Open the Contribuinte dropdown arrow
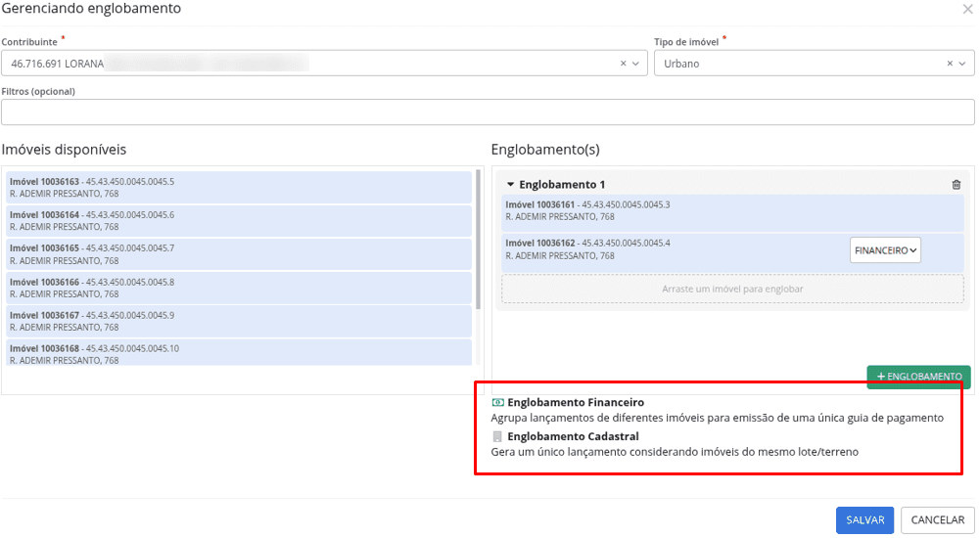Screen dimensions: 980x538 click(x=636, y=64)
